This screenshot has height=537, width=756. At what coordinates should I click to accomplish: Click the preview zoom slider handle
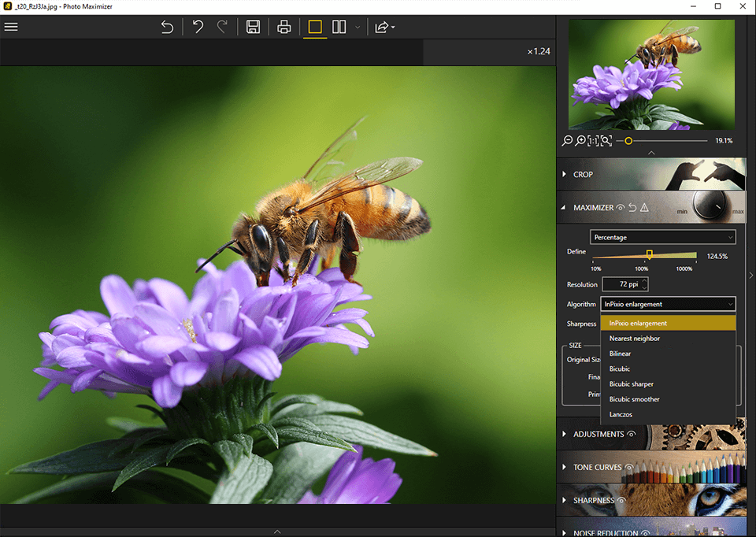(628, 141)
